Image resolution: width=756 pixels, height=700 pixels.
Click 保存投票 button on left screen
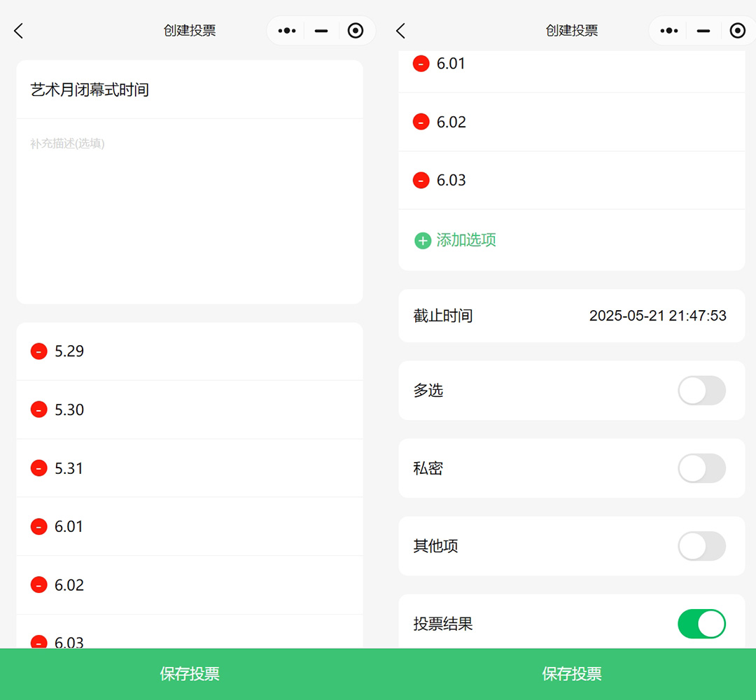click(x=190, y=674)
